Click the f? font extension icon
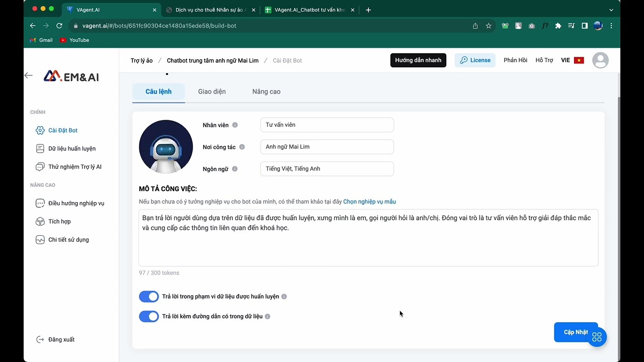644x362 pixels. click(x=545, y=26)
